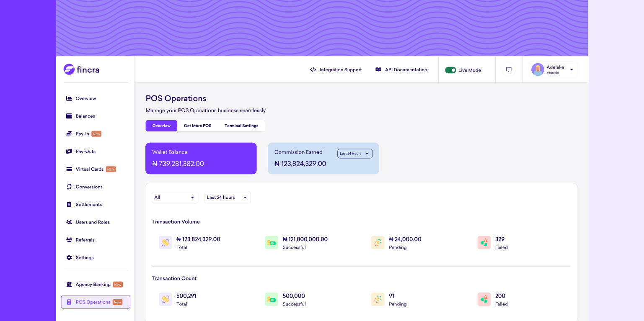Toggle the Live Mode switch
The width and height of the screenshot is (644, 321).
click(x=450, y=70)
